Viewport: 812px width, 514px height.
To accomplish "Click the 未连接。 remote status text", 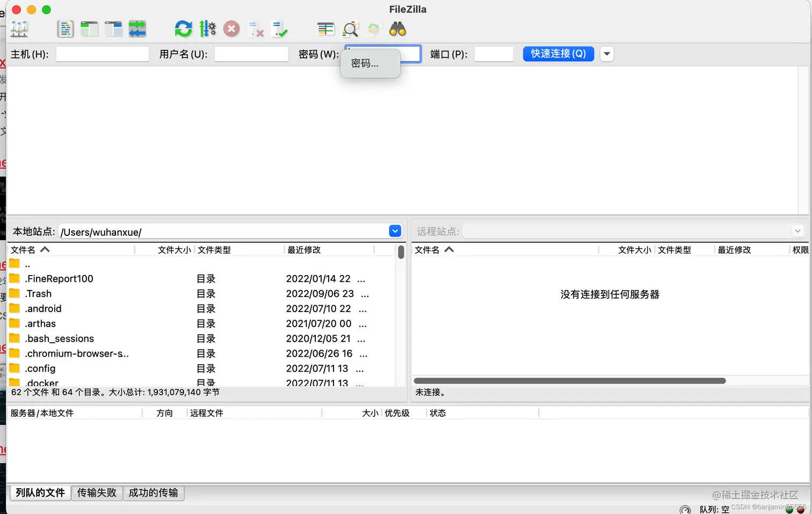I will pos(430,392).
